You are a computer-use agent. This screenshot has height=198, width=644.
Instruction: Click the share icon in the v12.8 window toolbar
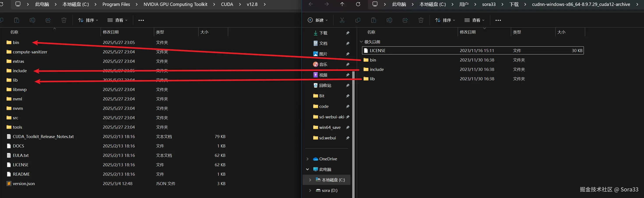48,20
